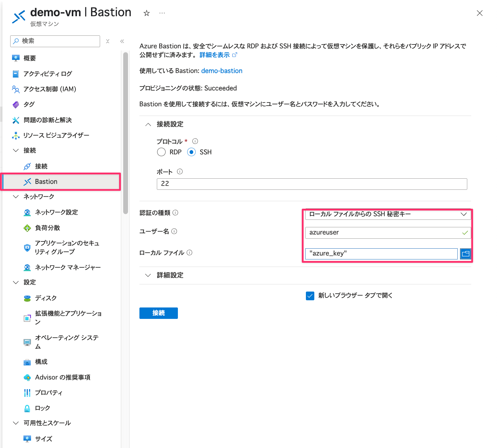Select the SSH protocol radio button

coord(191,152)
